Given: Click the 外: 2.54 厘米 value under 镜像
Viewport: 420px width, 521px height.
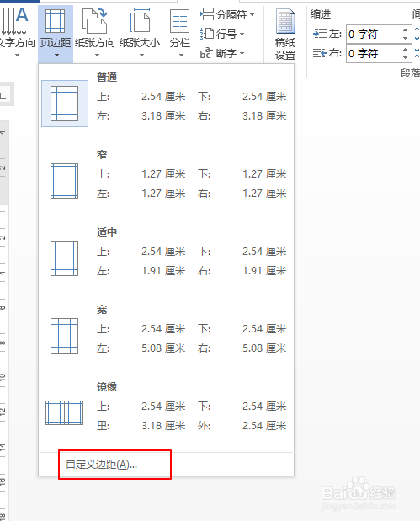Looking at the screenshot, I should point(264,426).
